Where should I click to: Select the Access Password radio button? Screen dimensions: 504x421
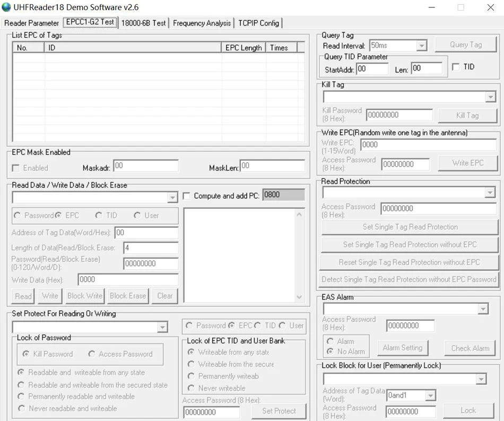[x=92, y=354]
